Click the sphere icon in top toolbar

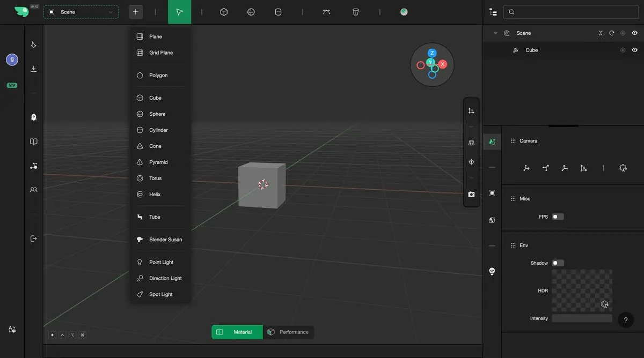pyautogui.click(x=251, y=12)
